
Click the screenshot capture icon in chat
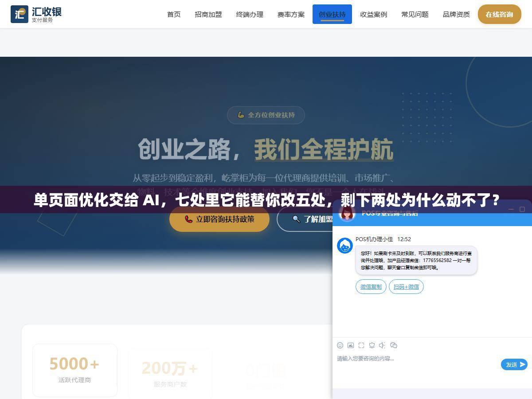click(x=361, y=345)
